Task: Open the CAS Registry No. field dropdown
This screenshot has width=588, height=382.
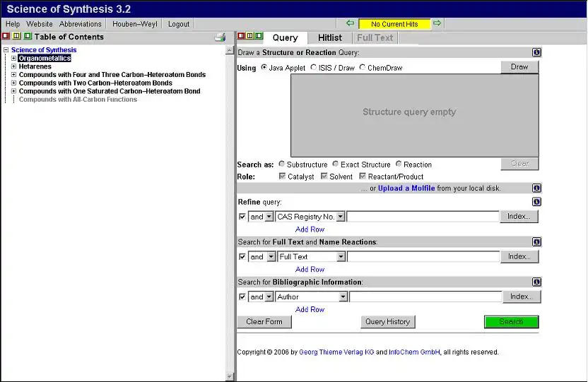Action: [340, 217]
